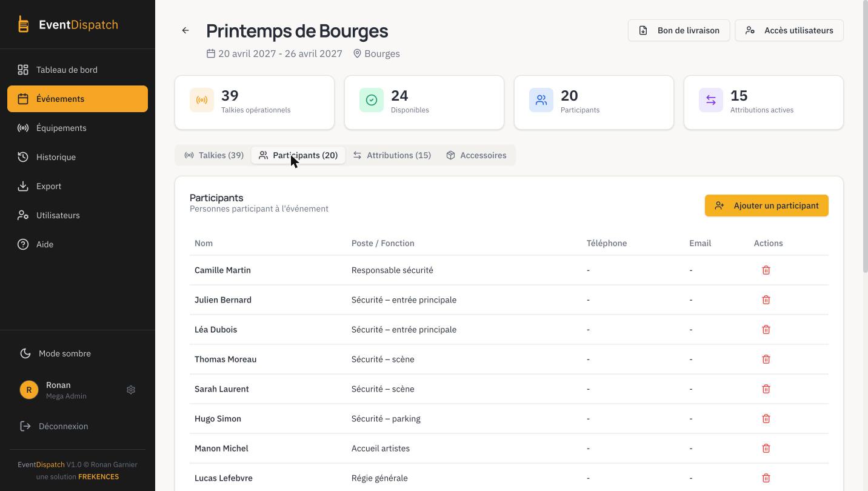Toggle Mode sombre
Screen dimensions: 868x491
click(78, 353)
